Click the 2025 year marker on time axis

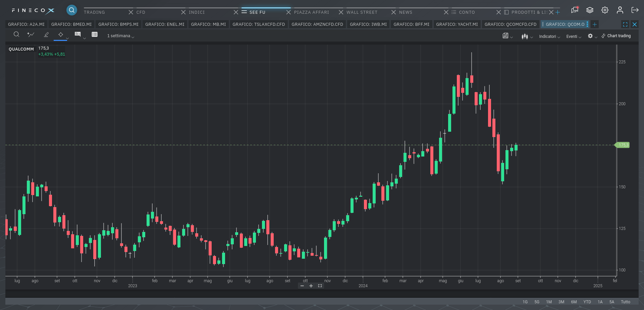coord(598,286)
